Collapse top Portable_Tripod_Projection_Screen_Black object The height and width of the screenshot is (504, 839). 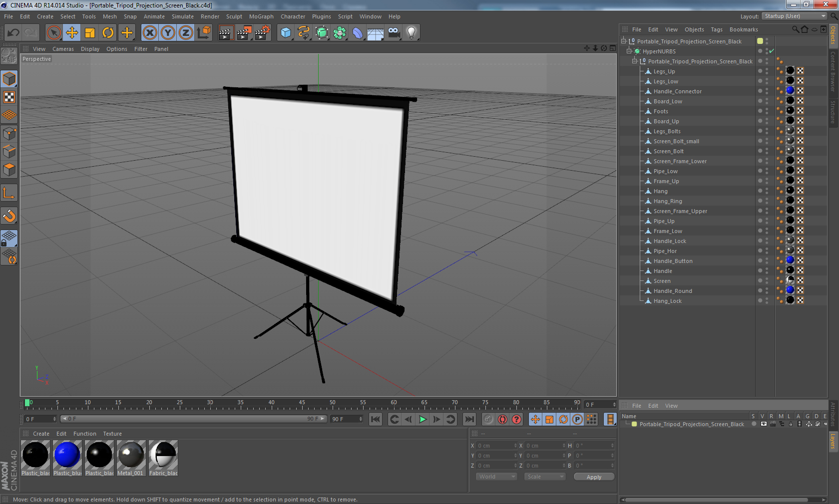click(x=624, y=41)
